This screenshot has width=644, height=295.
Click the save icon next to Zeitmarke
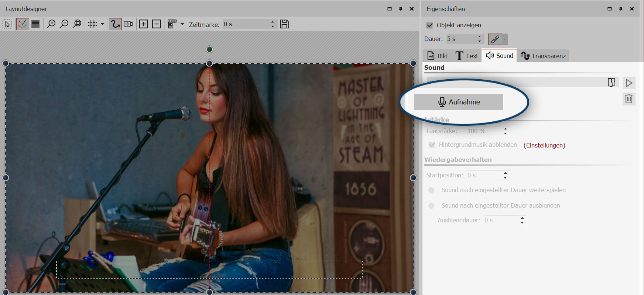tap(284, 24)
